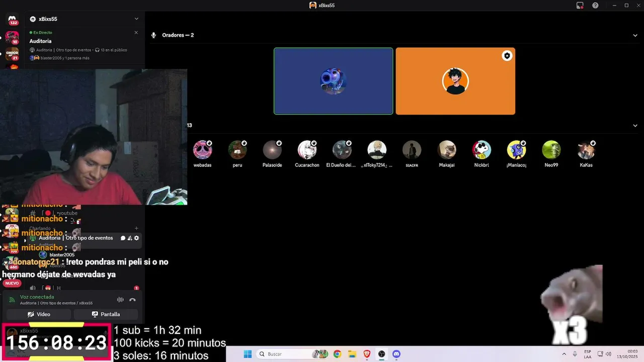Click the Voz conectada status text
The image size is (644, 362).
(x=37, y=297)
